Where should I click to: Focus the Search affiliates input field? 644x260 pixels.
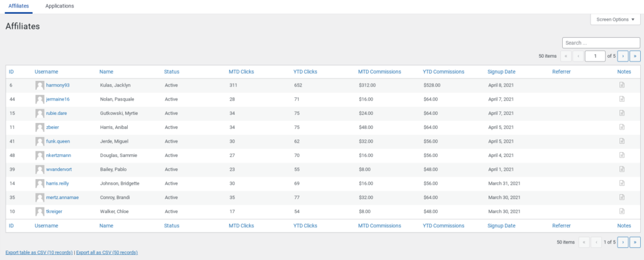pos(601,43)
